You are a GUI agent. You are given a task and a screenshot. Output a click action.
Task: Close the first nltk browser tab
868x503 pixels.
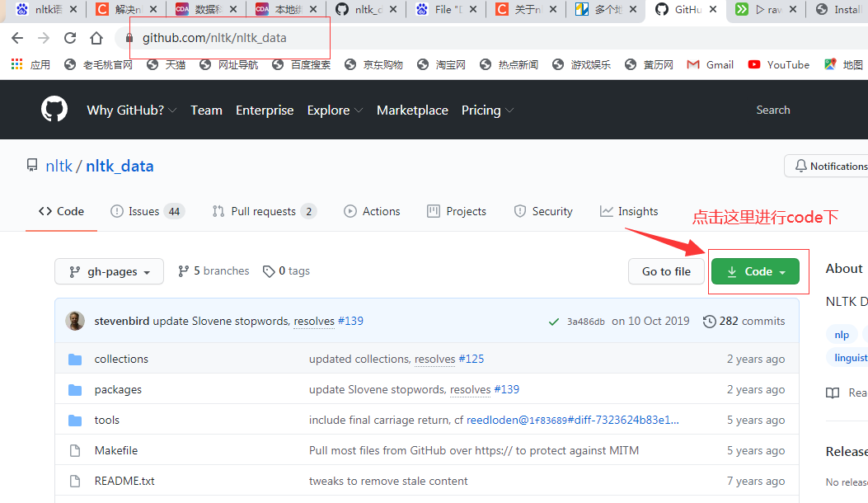[73, 9]
